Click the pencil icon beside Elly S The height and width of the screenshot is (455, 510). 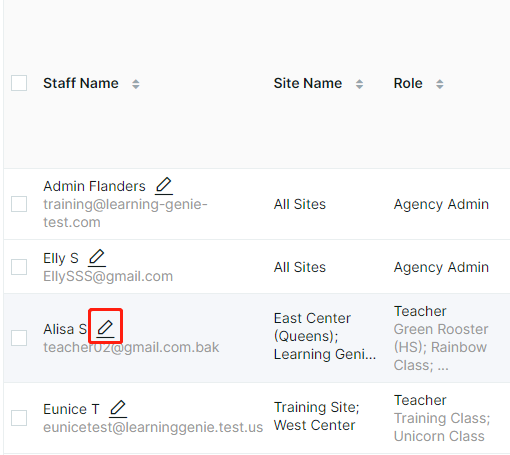click(97, 258)
